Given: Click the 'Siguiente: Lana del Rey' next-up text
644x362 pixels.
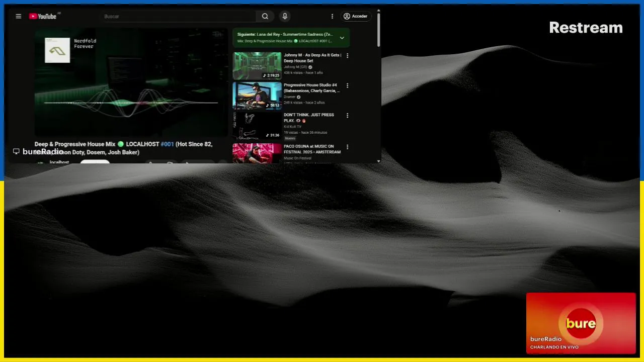Looking at the screenshot, I should coord(285,35).
